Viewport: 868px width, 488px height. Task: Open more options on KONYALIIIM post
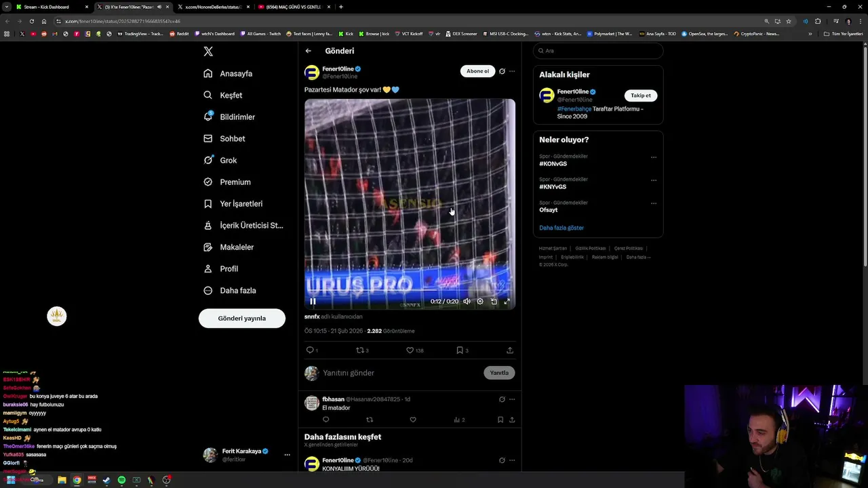(512, 460)
